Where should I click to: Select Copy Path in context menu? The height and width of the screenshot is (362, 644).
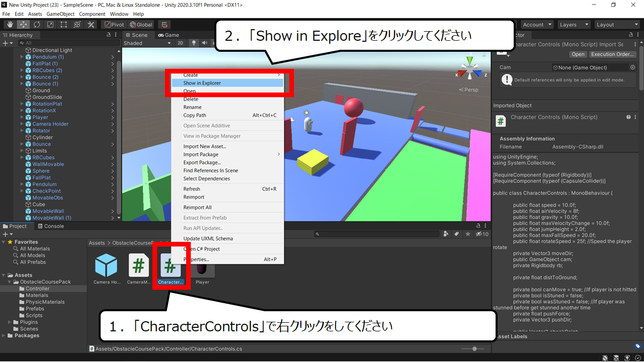[x=227, y=115]
